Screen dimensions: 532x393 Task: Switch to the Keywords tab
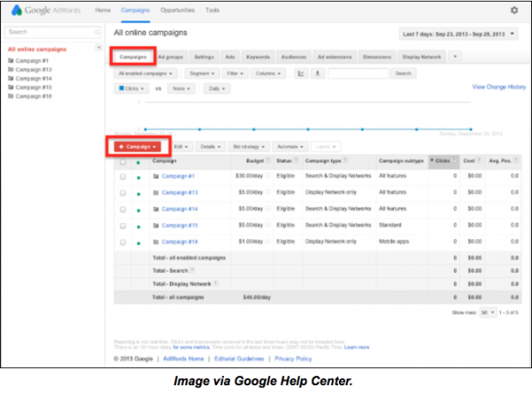pyautogui.click(x=258, y=57)
